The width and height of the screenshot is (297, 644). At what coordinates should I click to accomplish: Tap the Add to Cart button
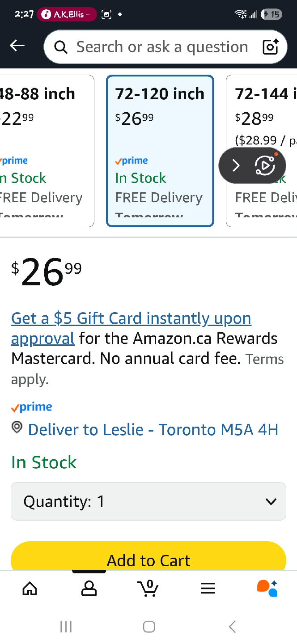pyautogui.click(x=148, y=558)
